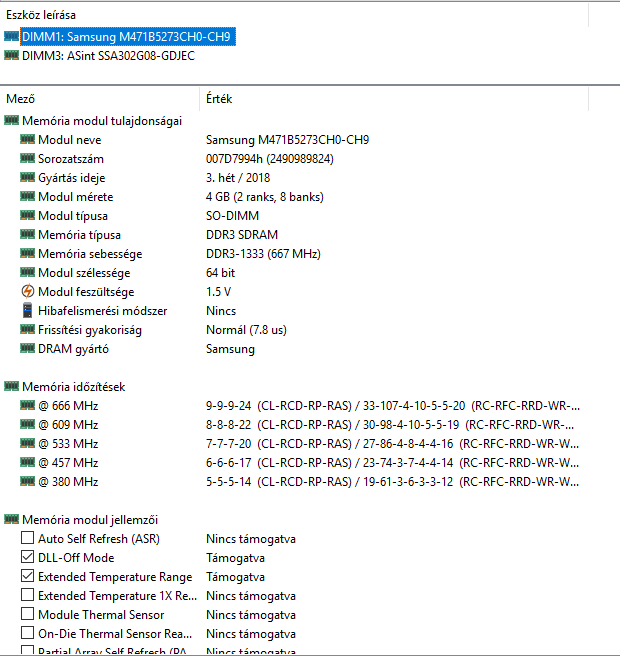Select the Memória időzítések group row
The width and height of the screenshot is (620, 656).
click(x=74, y=387)
